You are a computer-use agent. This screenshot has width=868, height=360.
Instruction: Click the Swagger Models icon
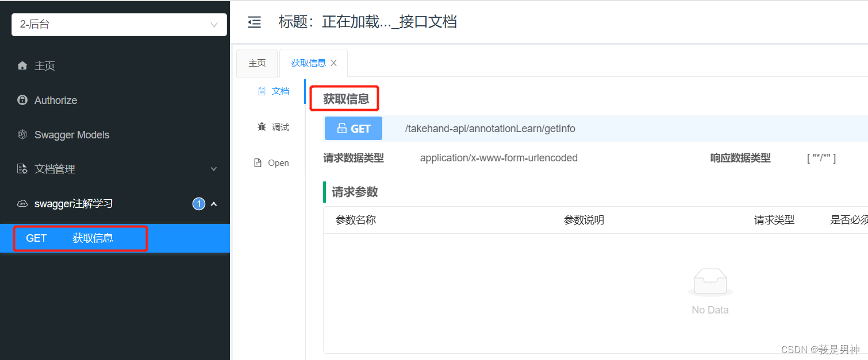click(x=22, y=134)
